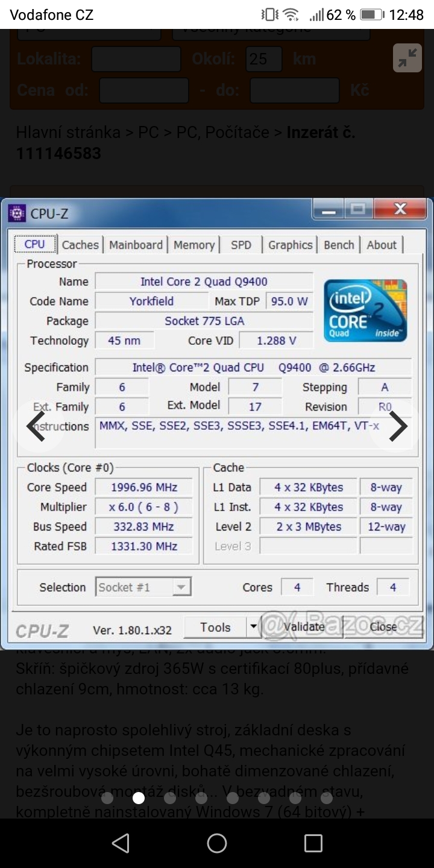Tap the vibrate mode status icon
The image size is (434, 868).
click(x=269, y=14)
